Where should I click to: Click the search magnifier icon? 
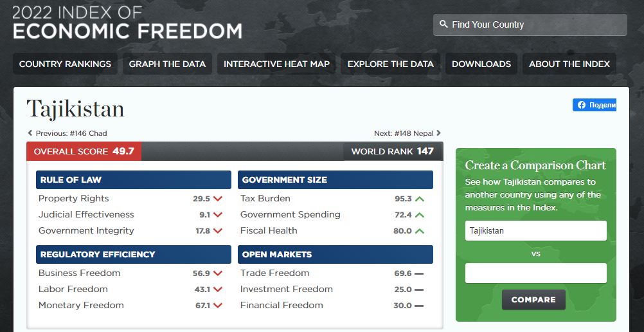[443, 24]
